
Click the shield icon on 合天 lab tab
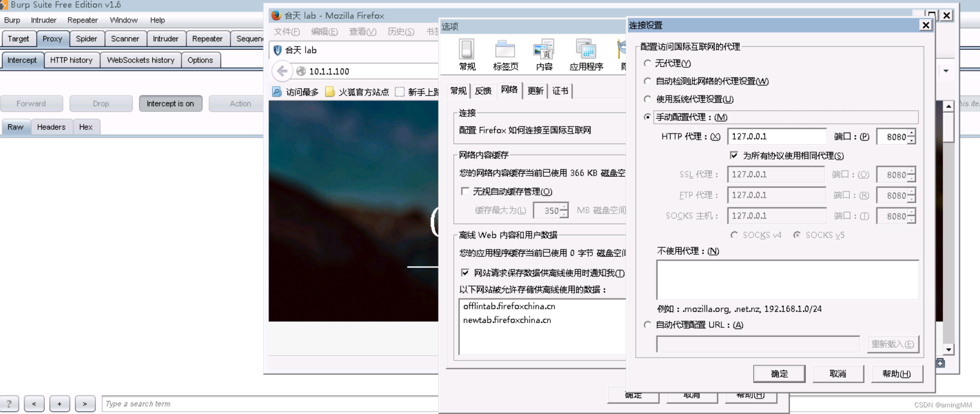[277, 50]
